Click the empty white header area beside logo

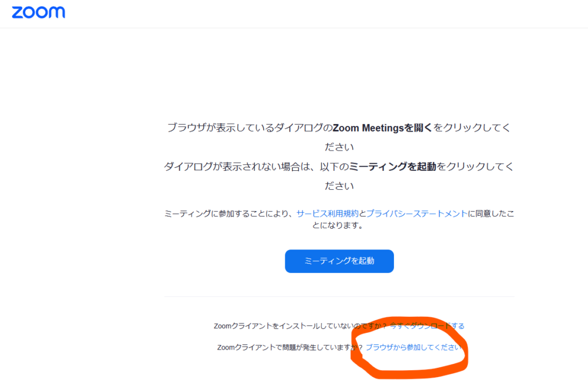[326, 14]
